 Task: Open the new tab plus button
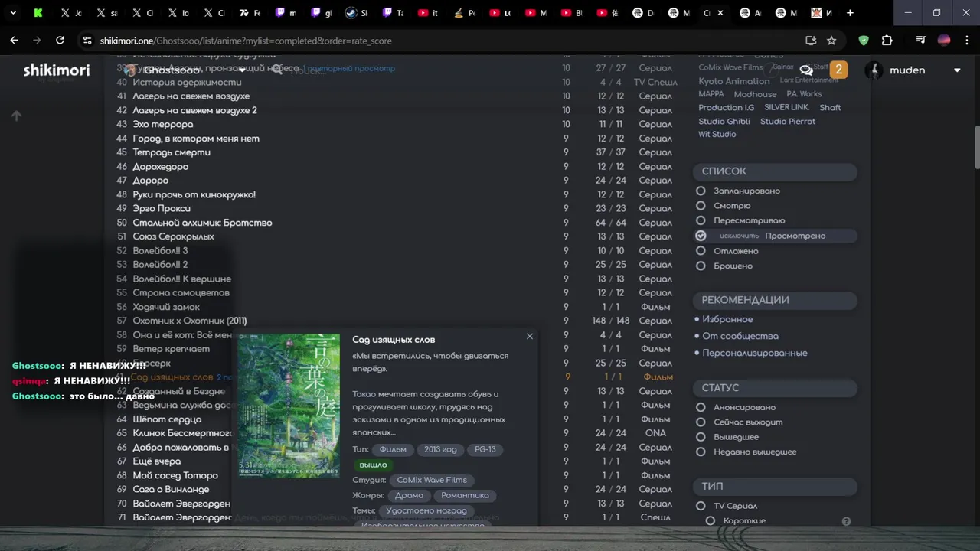coord(851,13)
